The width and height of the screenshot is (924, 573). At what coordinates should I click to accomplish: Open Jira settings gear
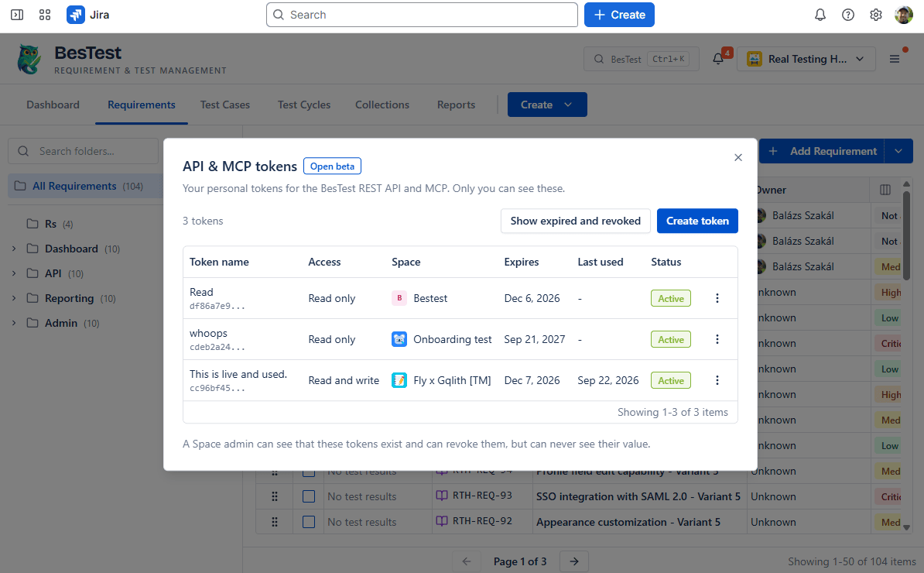pos(876,15)
